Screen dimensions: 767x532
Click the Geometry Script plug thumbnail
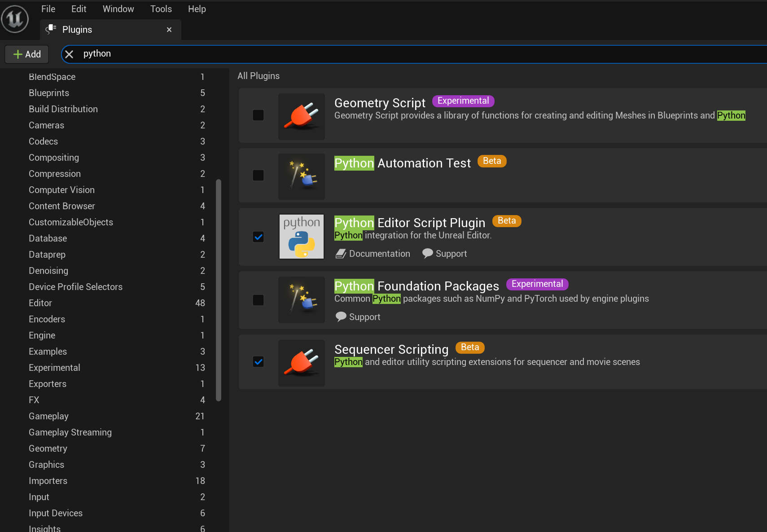302,116
